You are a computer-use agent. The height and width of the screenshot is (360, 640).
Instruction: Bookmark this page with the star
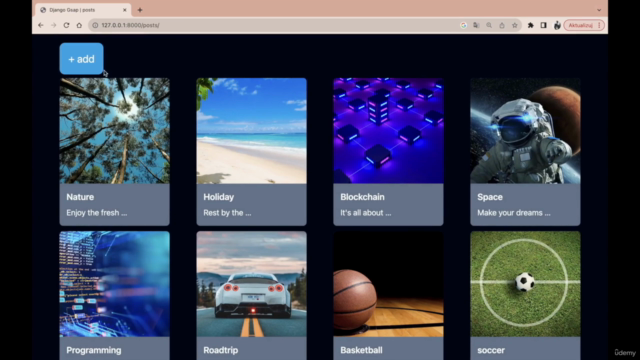pyautogui.click(x=515, y=25)
